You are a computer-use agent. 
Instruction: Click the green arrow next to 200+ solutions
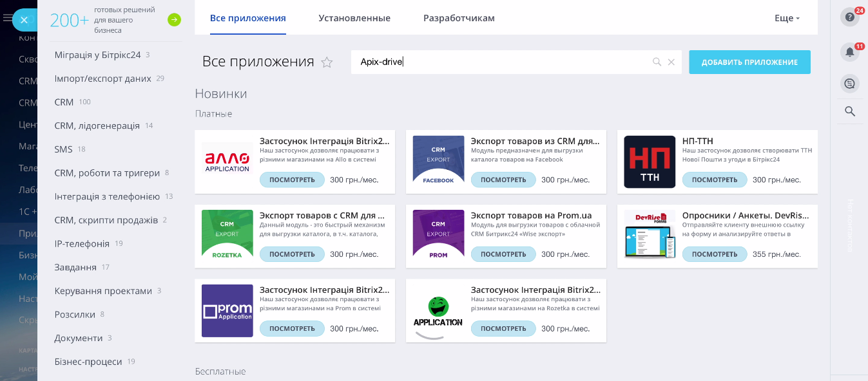coord(174,20)
